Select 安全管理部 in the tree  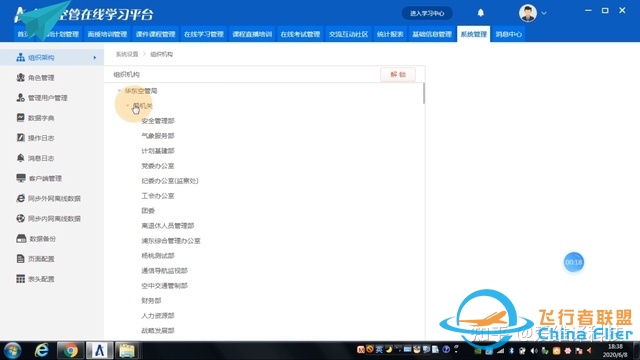[x=158, y=121]
